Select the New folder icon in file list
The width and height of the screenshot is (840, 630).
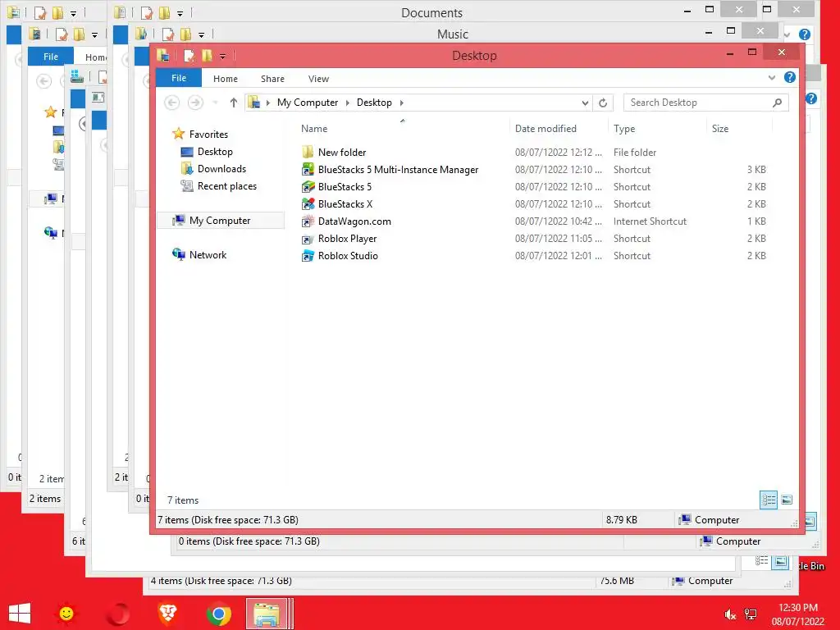click(x=308, y=152)
